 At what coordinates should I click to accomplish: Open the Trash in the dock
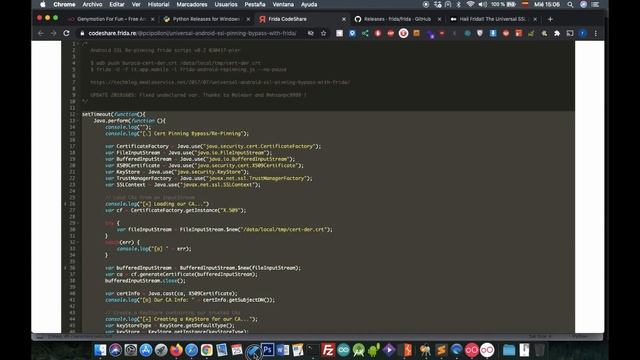pyautogui.click(x=540, y=350)
